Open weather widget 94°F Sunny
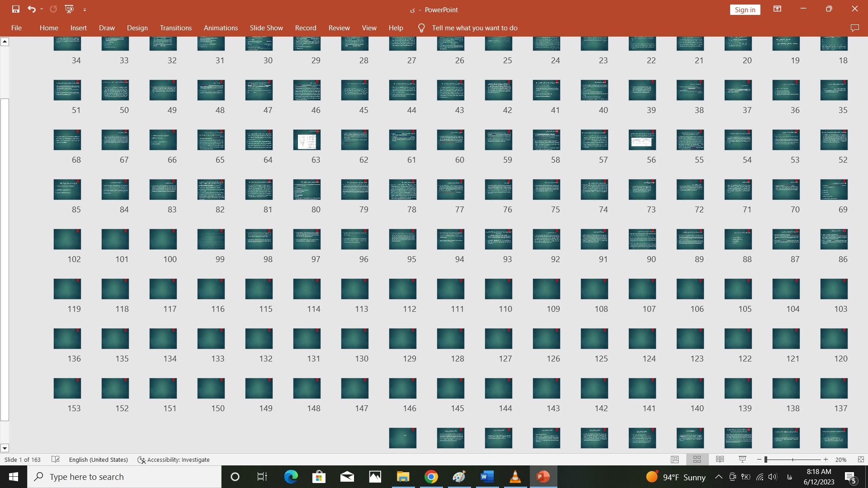868x488 pixels. (x=676, y=477)
